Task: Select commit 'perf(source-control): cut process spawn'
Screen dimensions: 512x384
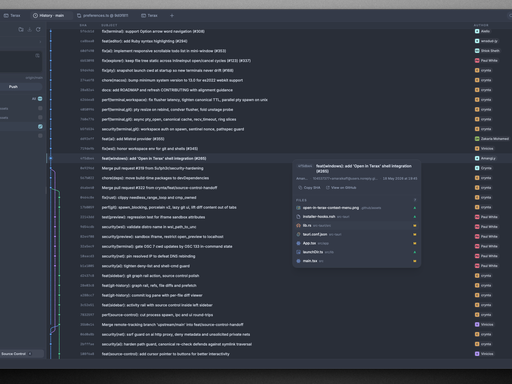Action: pyautogui.click(x=279, y=315)
